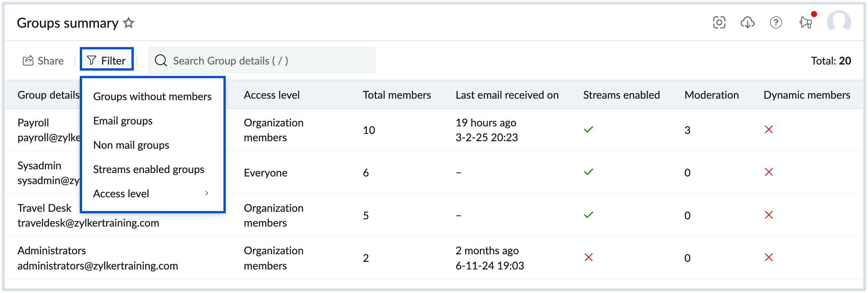Click the Total members column header
This screenshot has width=868, height=293.
[397, 95]
